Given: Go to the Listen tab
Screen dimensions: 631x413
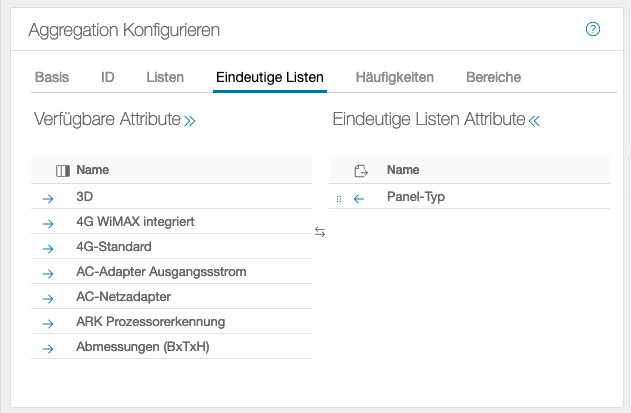Looking at the screenshot, I should coord(164,77).
